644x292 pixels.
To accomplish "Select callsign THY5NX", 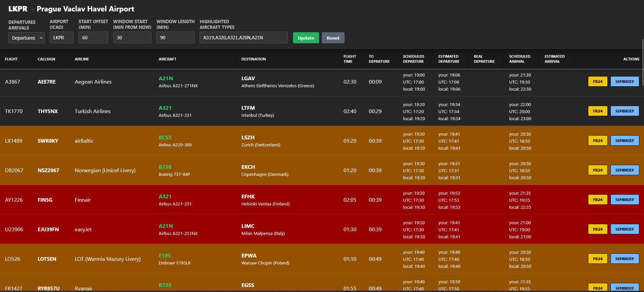I will click(x=48, y=111).
